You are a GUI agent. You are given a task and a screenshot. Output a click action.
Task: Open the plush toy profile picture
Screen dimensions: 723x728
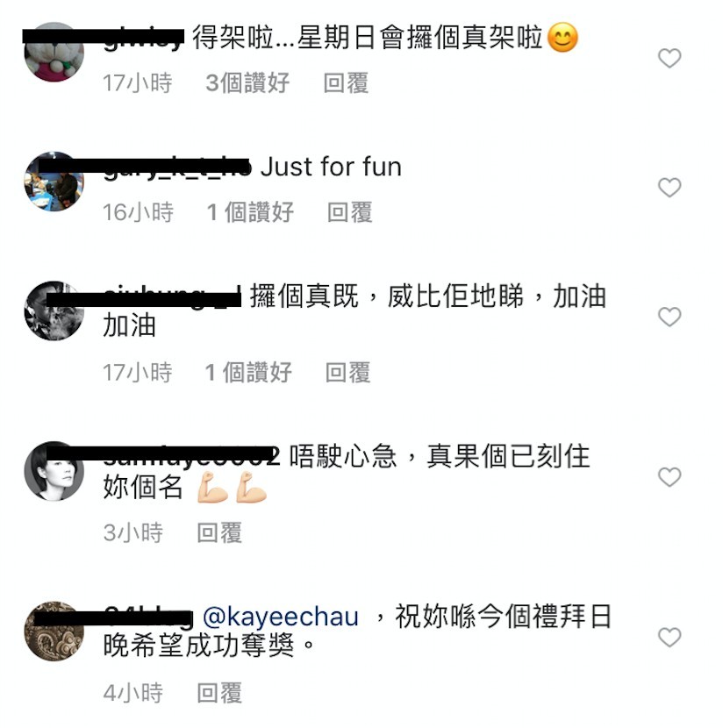point(54,52)
